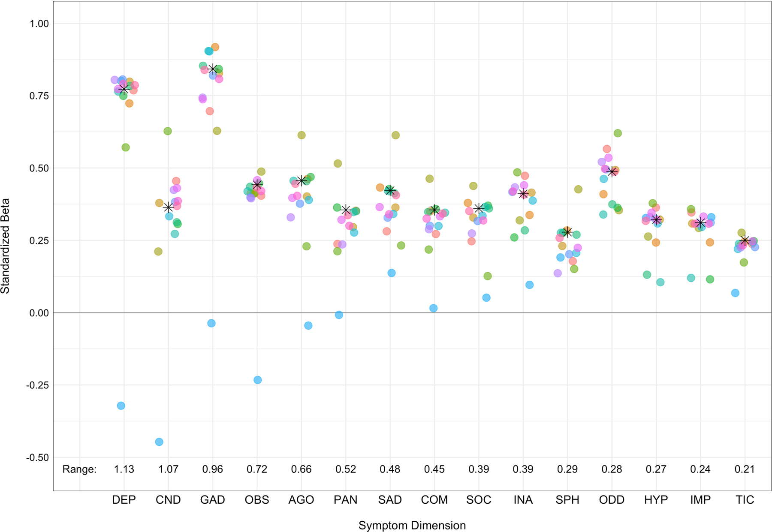This screenshot has height=532, width=772.
Task: Click the range value 0.27
Action: [x=656, y=469]
